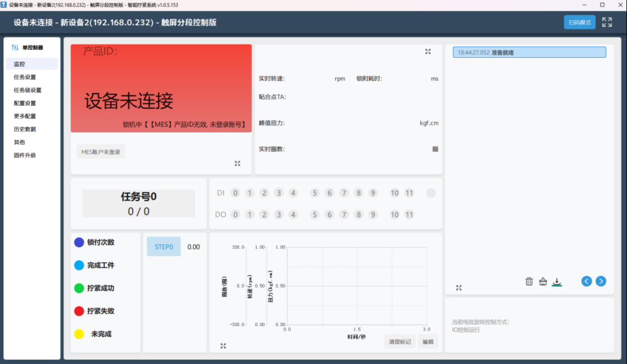Toggle DO output 9 indicator
The image size is (627, 364).
(x=373, y=215)
